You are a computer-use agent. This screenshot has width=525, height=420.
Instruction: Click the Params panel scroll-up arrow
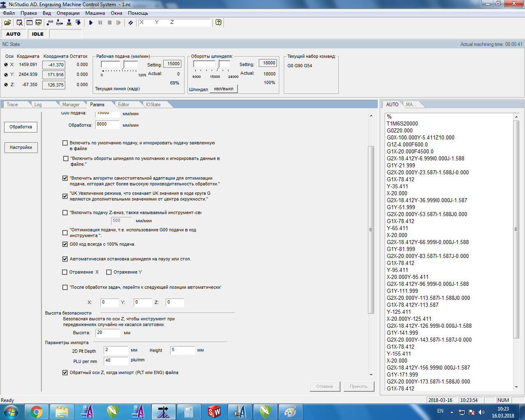(371, 116)
